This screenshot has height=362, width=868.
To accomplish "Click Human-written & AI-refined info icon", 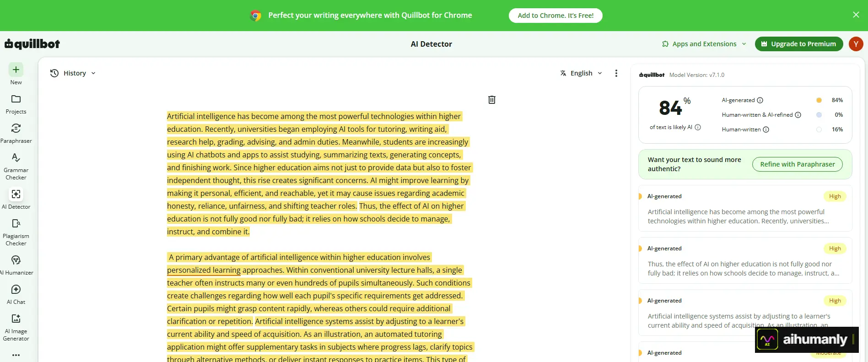I will pos(798,115).
